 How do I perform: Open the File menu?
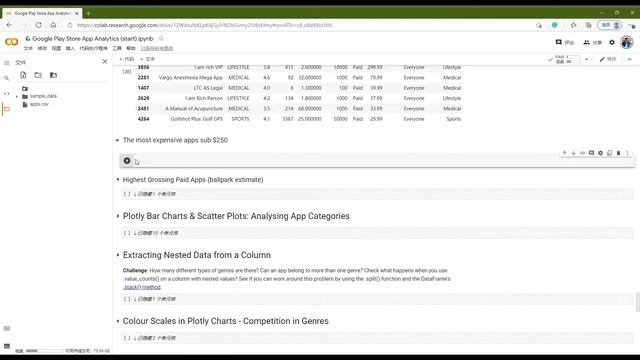pyautogui.click(x=28, y=48)
